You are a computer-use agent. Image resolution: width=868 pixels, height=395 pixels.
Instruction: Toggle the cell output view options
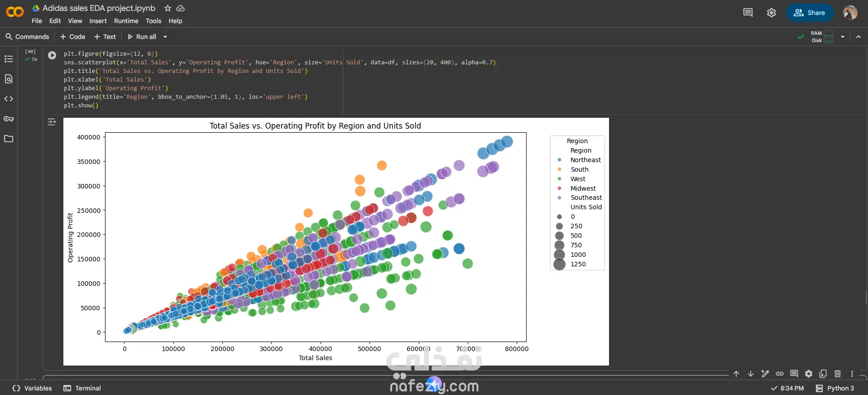coord(52,122)
